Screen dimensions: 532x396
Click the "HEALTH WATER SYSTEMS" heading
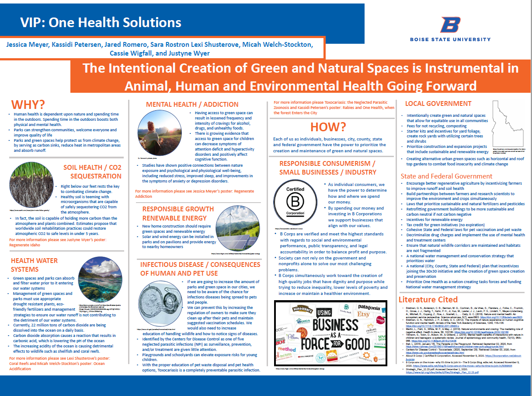(x=35, y=265)
